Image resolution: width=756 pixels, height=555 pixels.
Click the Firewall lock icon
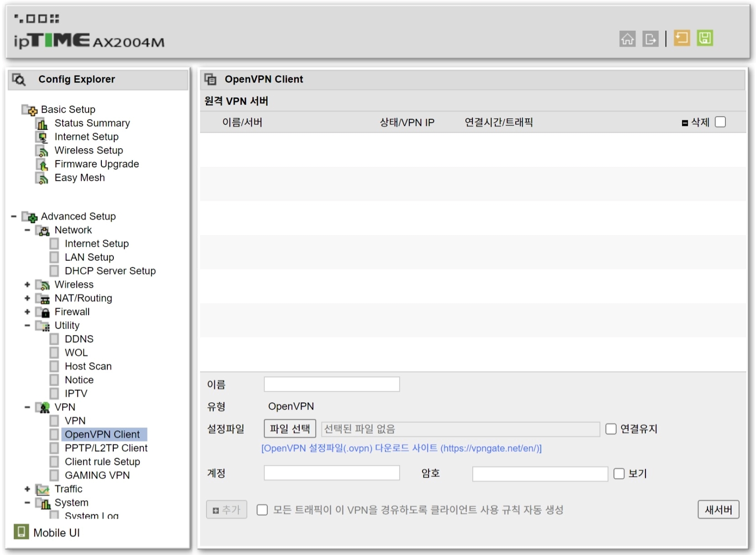(x=42, y=312)
